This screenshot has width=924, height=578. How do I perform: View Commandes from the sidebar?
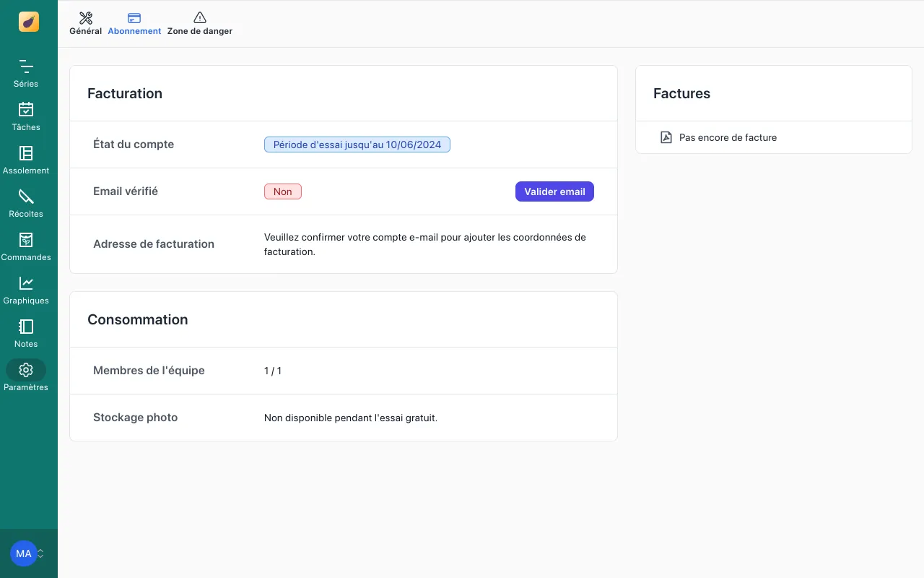click(x=25, y=246)
